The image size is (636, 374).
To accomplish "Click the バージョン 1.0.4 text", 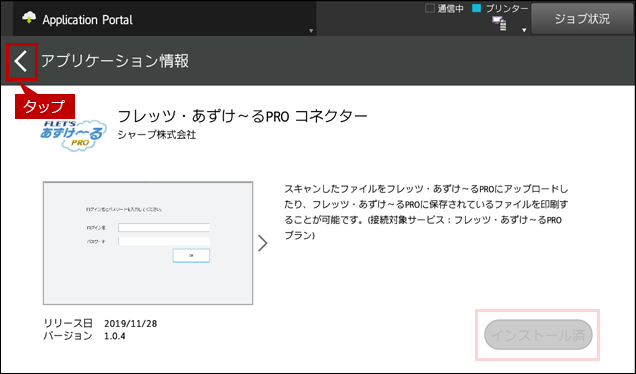I will [84, 336].
